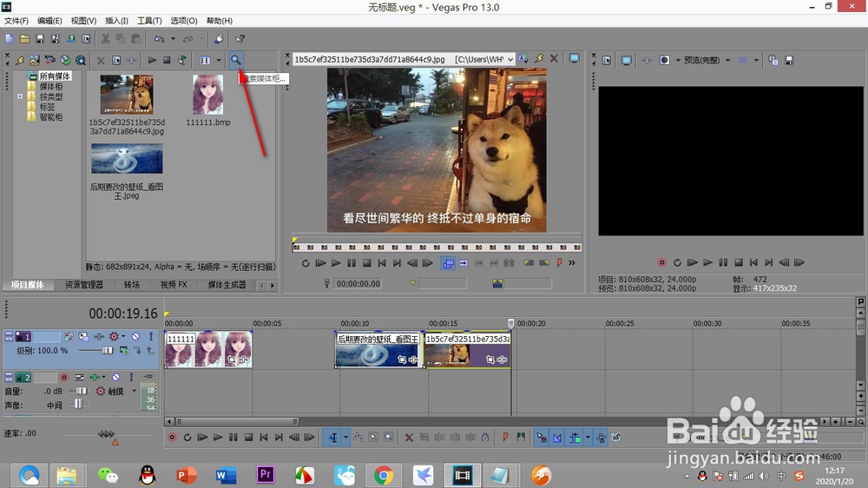
Task: Click the Search Media Bins magnifier icon
Action: [236, 60]
